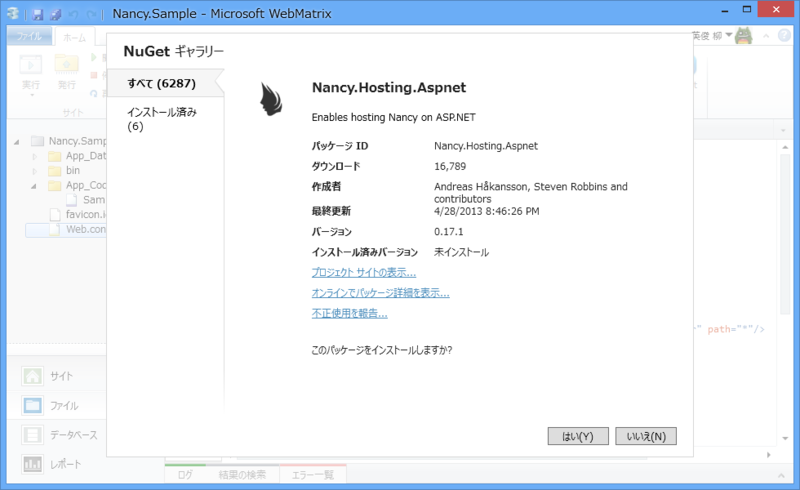Switch to the ホーム ribbon tab
The image size is (800, 490).
pos(74,37)
